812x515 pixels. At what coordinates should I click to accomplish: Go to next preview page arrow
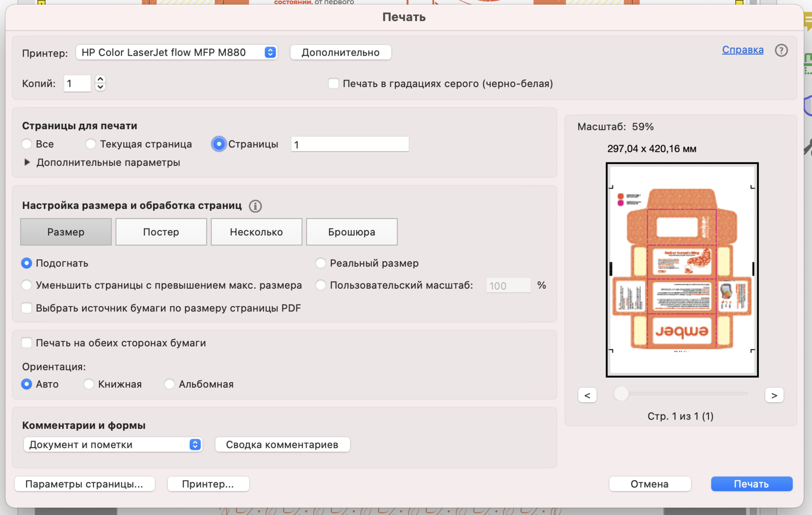[x=774, y=395]
